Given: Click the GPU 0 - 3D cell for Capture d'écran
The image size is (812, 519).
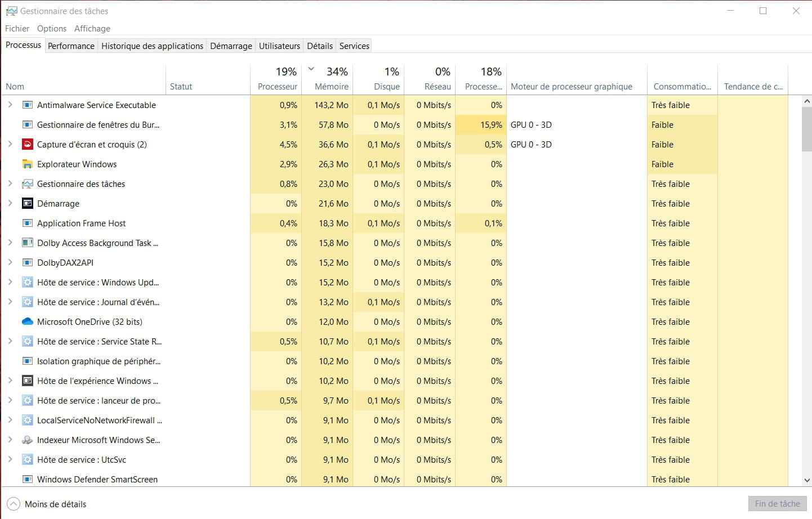Looking at the screenshot, I should pos(577,145).
